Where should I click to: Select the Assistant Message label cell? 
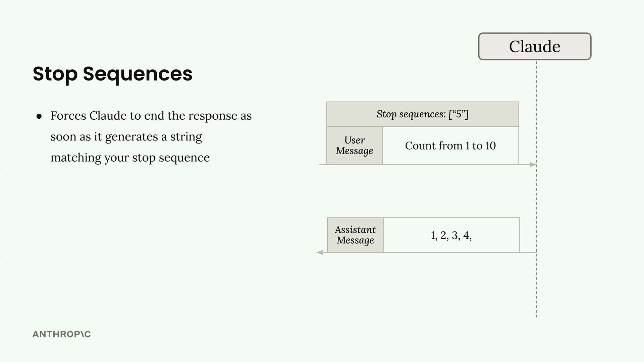coord(355,235)
